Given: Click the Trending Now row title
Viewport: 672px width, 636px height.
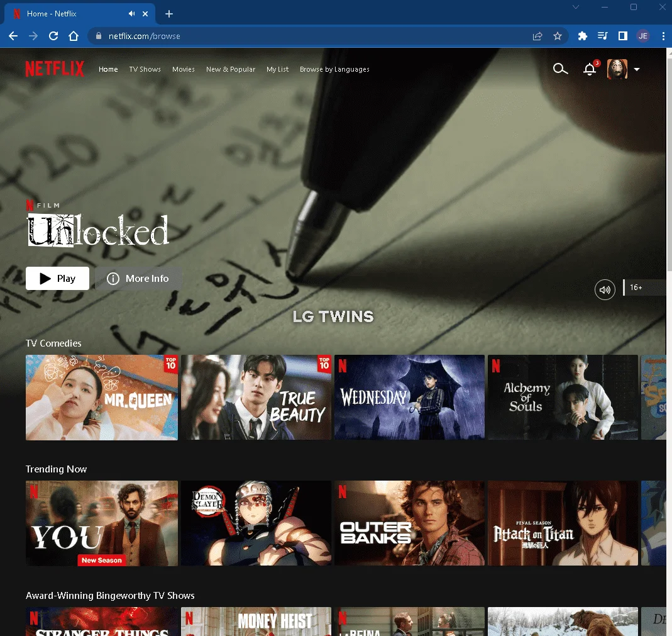Looking at the screenshot, I should tap(56, 469).
